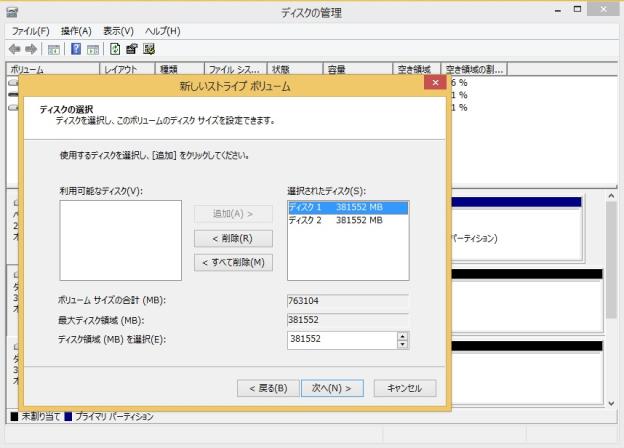Sort by ファイル システム column header

236,69
